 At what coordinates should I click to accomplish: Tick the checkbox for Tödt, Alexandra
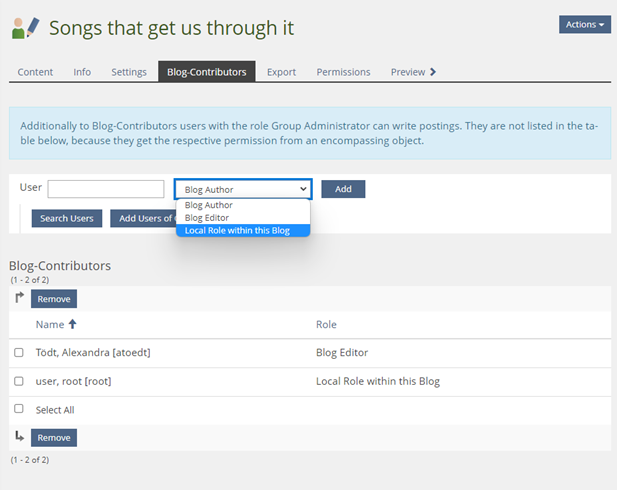pos(19,353)
